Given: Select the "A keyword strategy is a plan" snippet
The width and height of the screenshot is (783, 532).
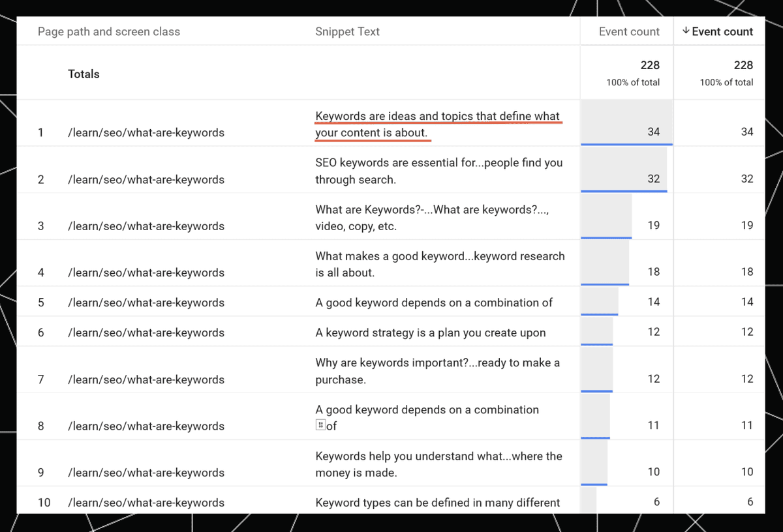Looking at the screenshot, I should [x=430, y=332].
